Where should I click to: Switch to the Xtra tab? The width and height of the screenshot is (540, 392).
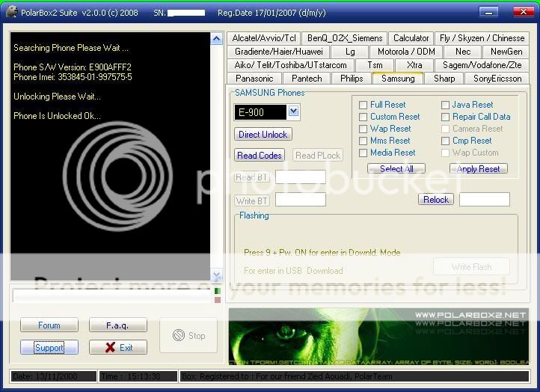[414, 65]
